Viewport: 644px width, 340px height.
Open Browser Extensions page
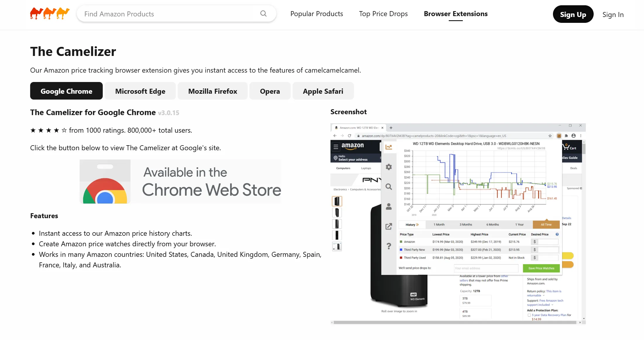[455, 14]
